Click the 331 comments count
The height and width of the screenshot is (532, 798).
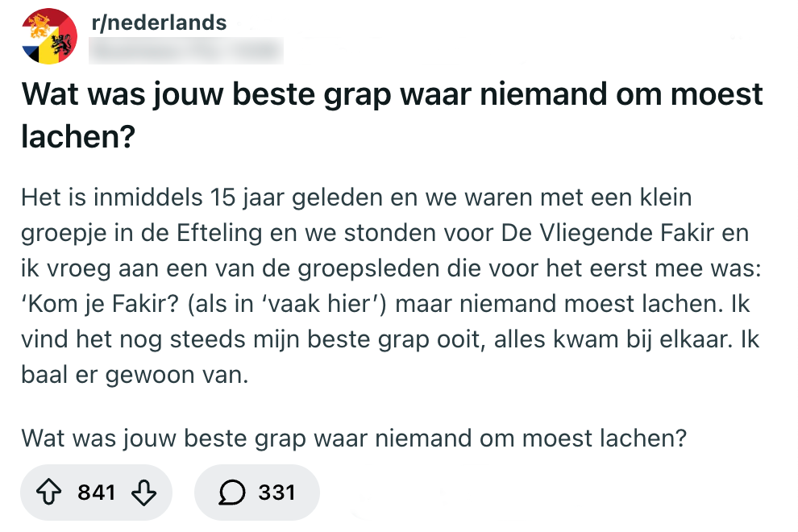coord(276,492)
